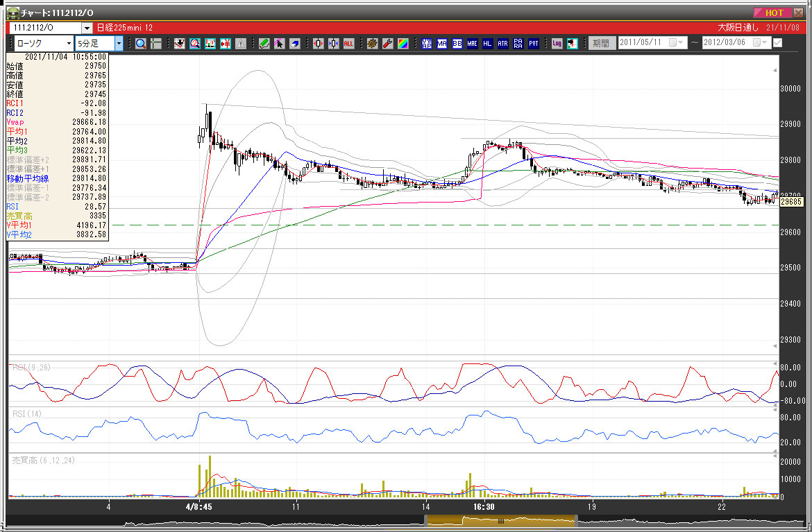Click the right handle of the overview range selector
The image size is (812, 532).
point(576,521)
